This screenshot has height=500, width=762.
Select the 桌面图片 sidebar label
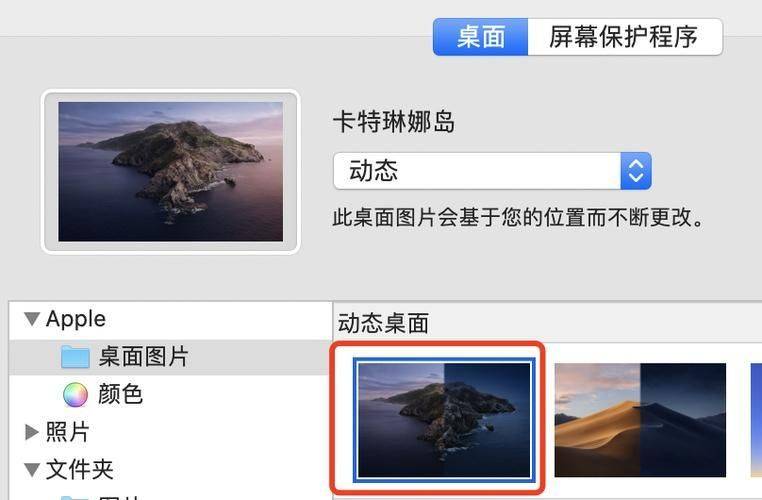click(x=143, y=357)
